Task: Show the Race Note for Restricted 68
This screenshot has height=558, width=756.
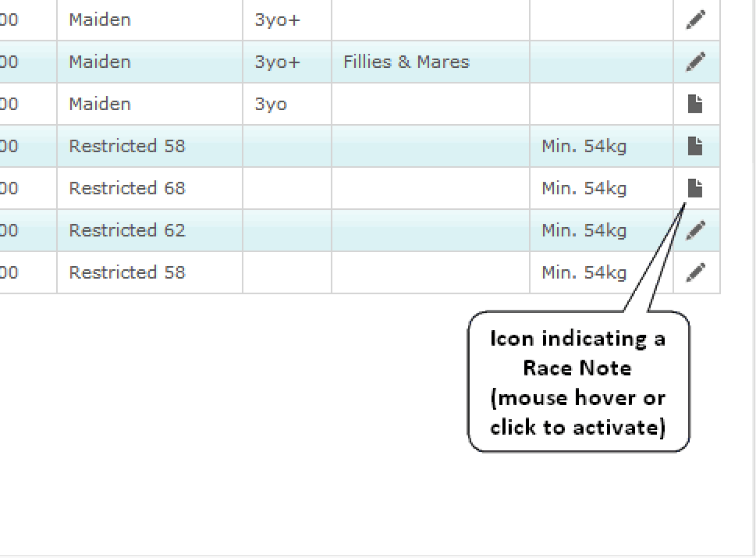Action: click(695, 188)
